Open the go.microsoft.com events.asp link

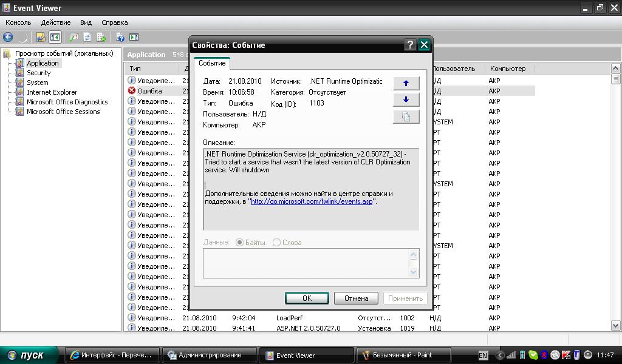(312, 201)
